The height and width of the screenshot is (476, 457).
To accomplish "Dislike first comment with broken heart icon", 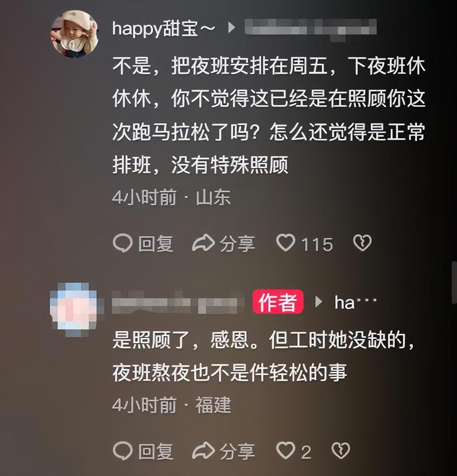I will click(x=362, y=243).
